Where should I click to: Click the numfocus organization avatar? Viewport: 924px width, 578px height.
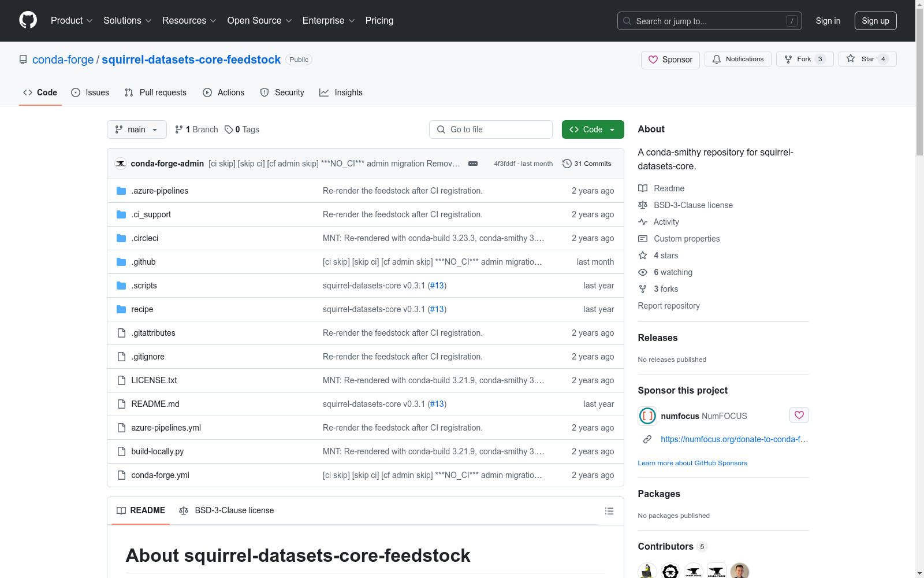(x=647, y=416)
